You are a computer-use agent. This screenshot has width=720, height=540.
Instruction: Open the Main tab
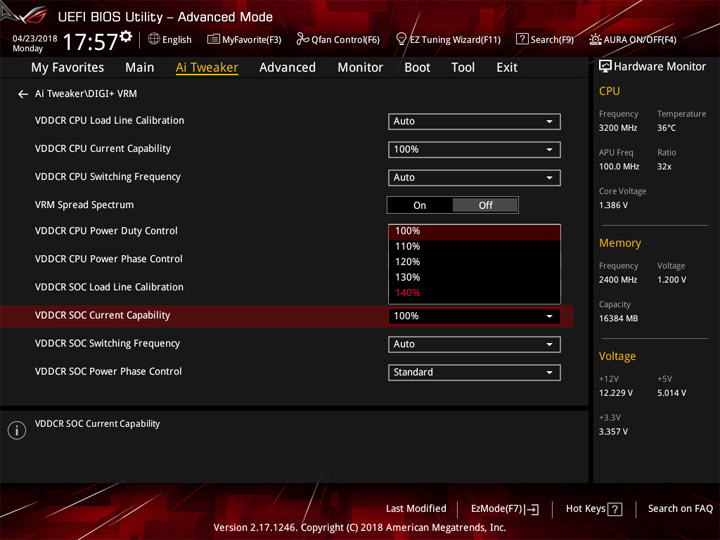140,68
